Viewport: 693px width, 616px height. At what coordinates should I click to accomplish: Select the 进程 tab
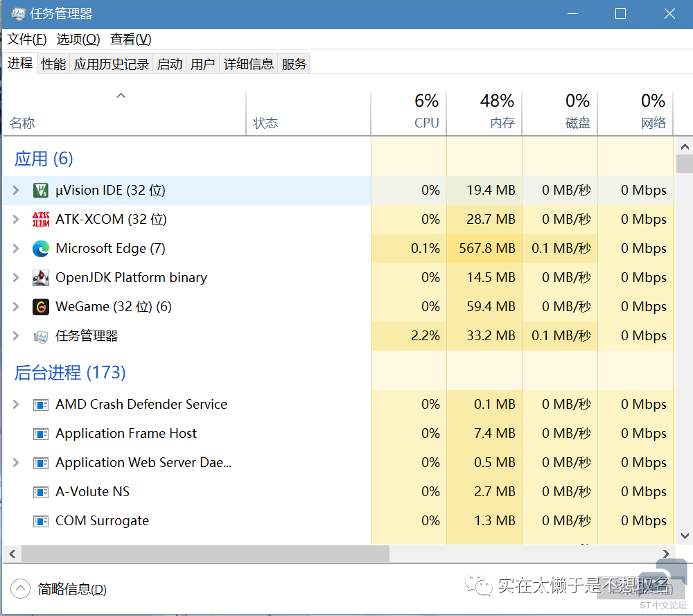coord(20,63)
